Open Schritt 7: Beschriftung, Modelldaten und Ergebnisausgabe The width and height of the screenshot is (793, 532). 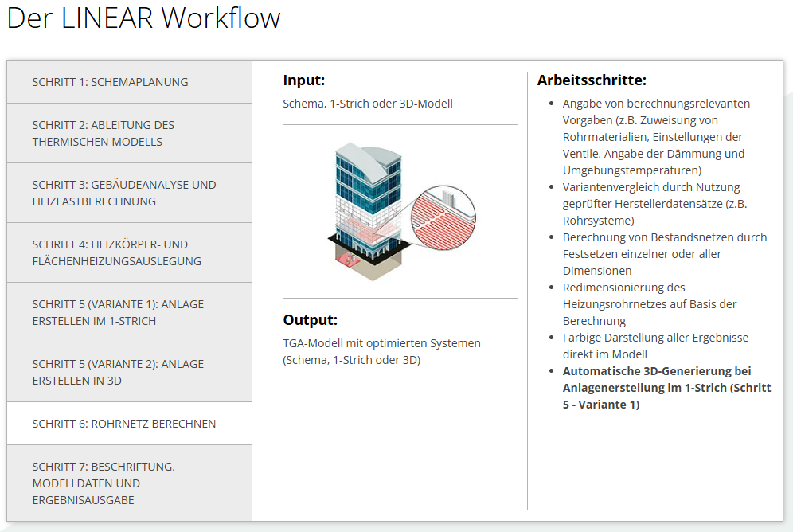point(104,483)
